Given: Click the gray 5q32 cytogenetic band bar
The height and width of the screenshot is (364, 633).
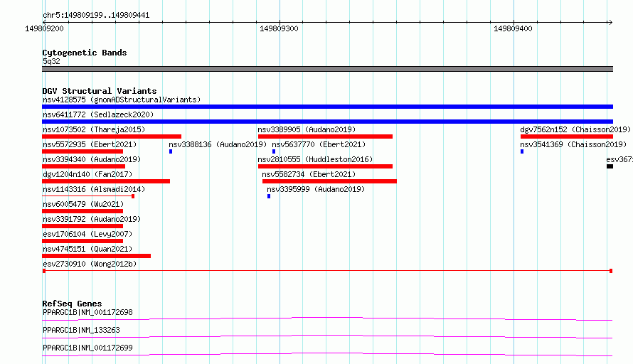Looking at the screenshot, I should click(x=327, y=69).
